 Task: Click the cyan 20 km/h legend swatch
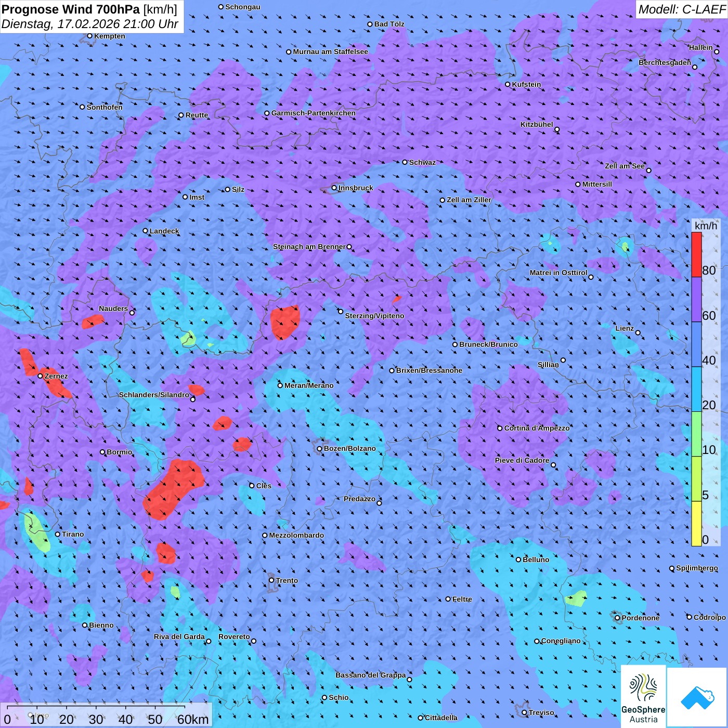(696, 389)
